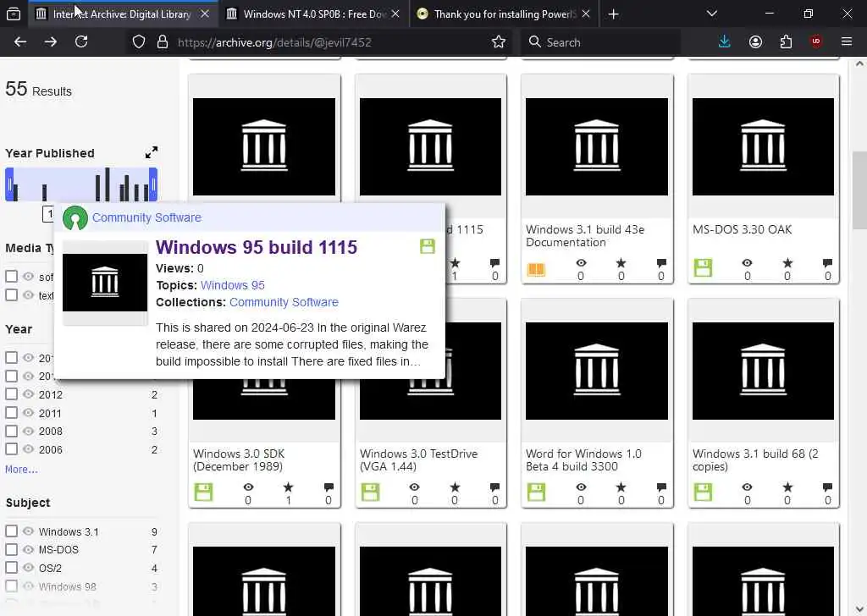Check the 2008 year filter
This screenshot has height=616, width=867.
click(11, 431)
